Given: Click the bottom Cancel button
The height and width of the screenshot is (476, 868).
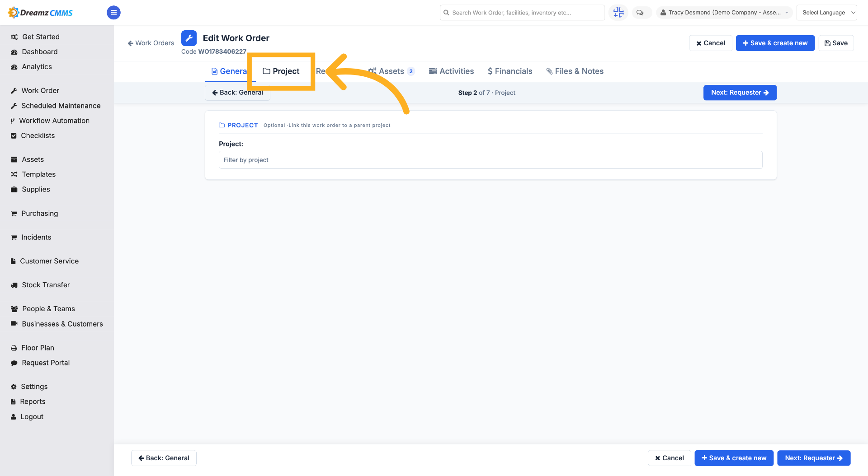Looking at the screenshot, I should coord(670,458).
